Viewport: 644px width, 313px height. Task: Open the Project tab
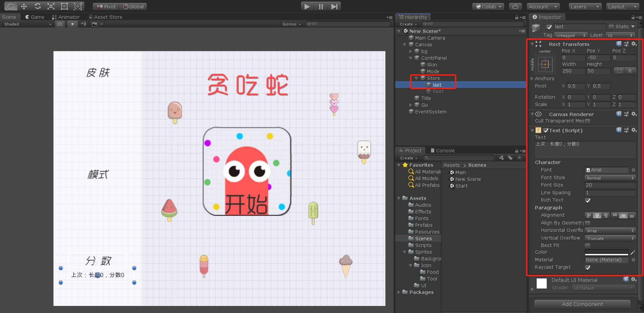point(410,151)
